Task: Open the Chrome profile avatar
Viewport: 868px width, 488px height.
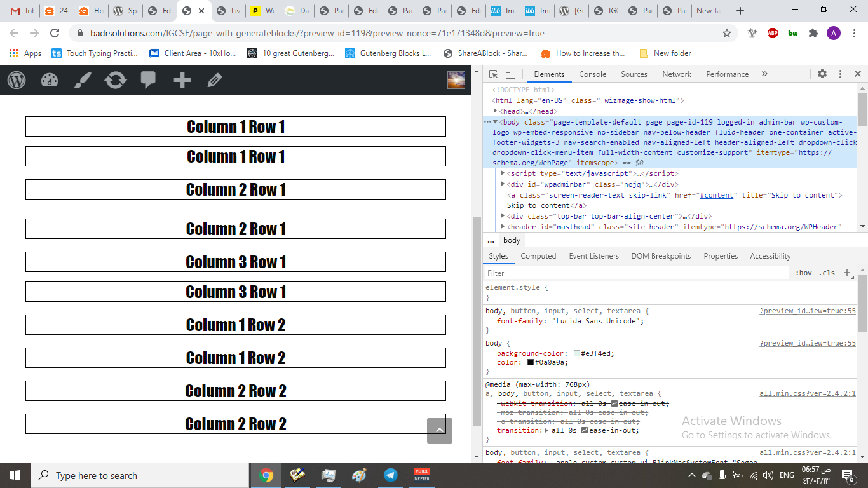Action: click(x=833, y=33)
